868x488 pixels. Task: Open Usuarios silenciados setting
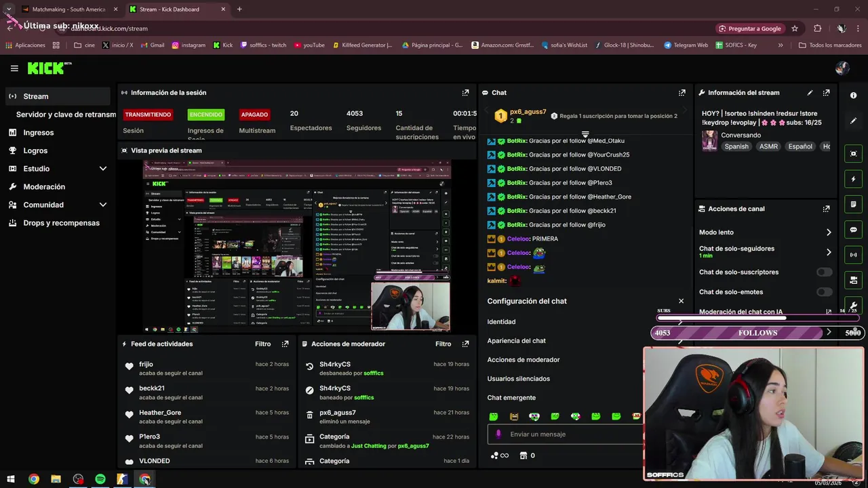tap(518, 379)
